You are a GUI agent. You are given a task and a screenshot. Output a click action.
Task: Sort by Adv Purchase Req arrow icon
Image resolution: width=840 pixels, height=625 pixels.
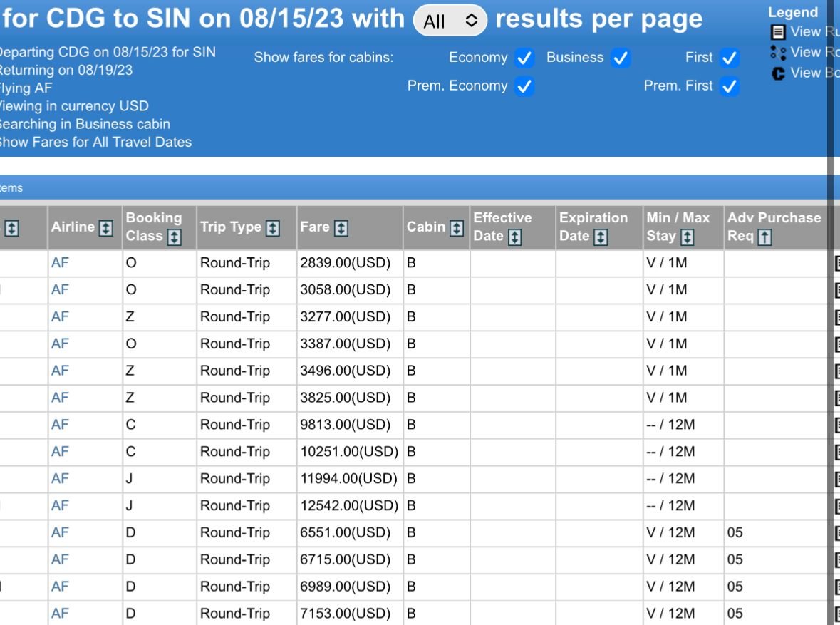(764, 237)
